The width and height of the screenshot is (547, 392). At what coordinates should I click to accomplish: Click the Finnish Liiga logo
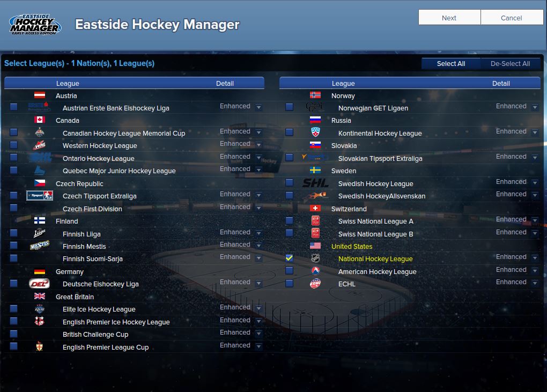(40, 233)
